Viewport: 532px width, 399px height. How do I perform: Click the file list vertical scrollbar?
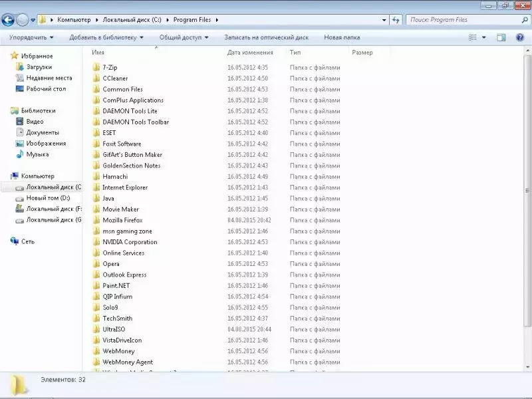click(527, 190)
